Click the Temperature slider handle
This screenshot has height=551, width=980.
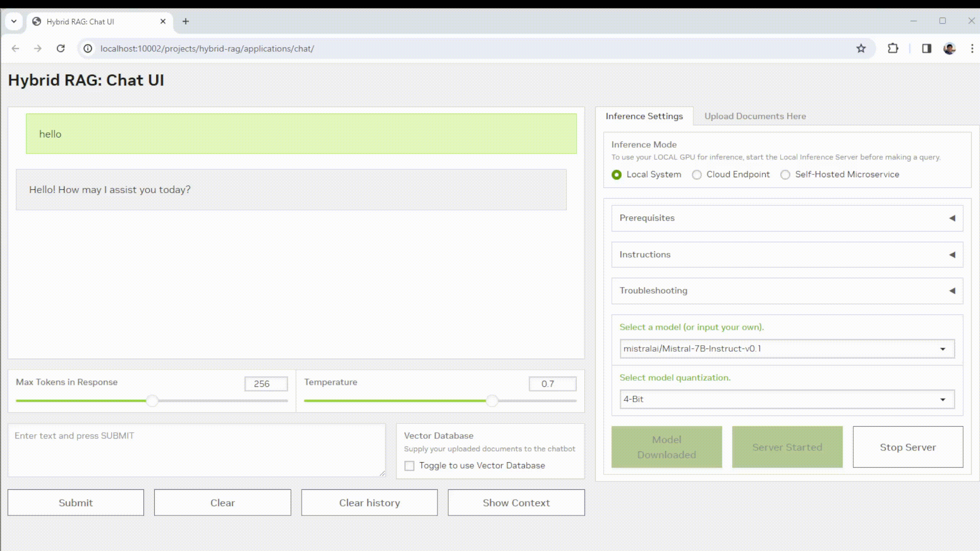coord(492,401)
